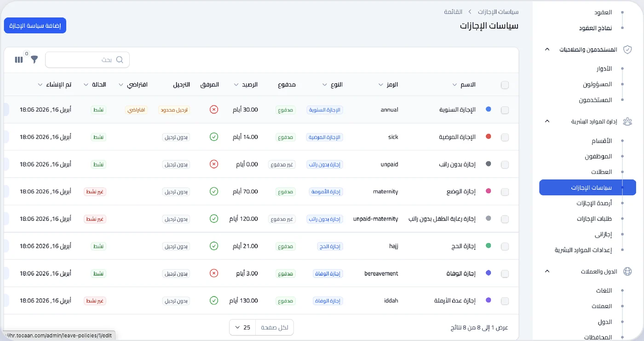The height and width of the screenshot is (341, 644).
Task: Click the غير نشط badge in maternity row
Action: coord(95,191)
